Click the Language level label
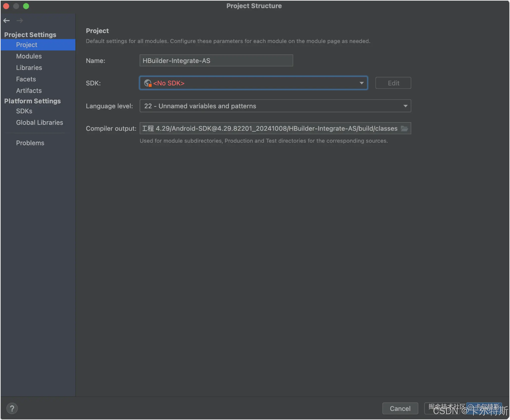Image resolution: width=510 pixels, height=420 pixels. [109, 106]
